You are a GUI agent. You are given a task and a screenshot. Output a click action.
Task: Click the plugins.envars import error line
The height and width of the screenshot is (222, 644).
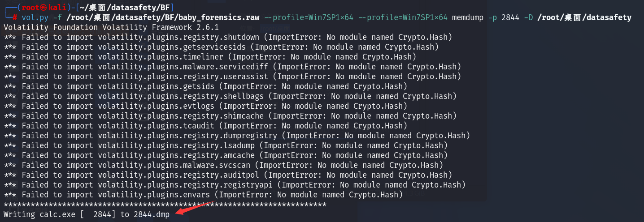[203, 195]
